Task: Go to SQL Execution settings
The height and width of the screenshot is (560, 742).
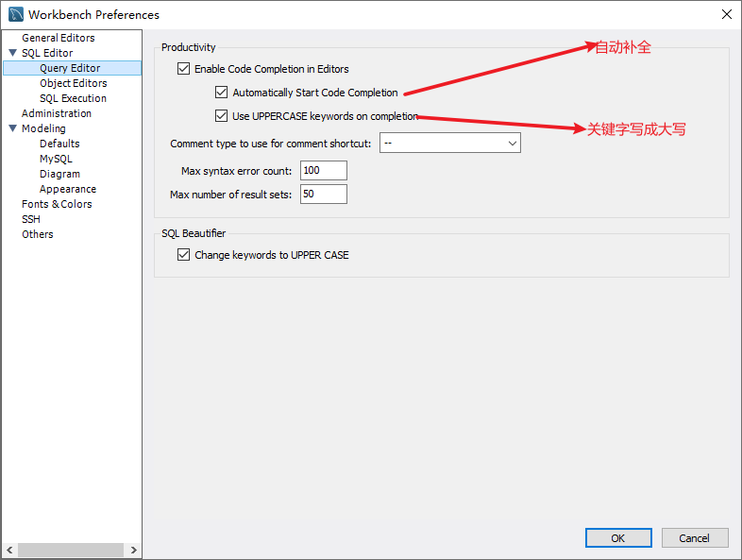Action: (73, 98)
